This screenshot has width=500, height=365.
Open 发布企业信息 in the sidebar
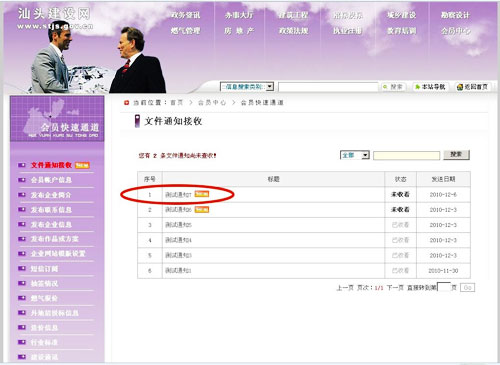(x=51, y=224)
